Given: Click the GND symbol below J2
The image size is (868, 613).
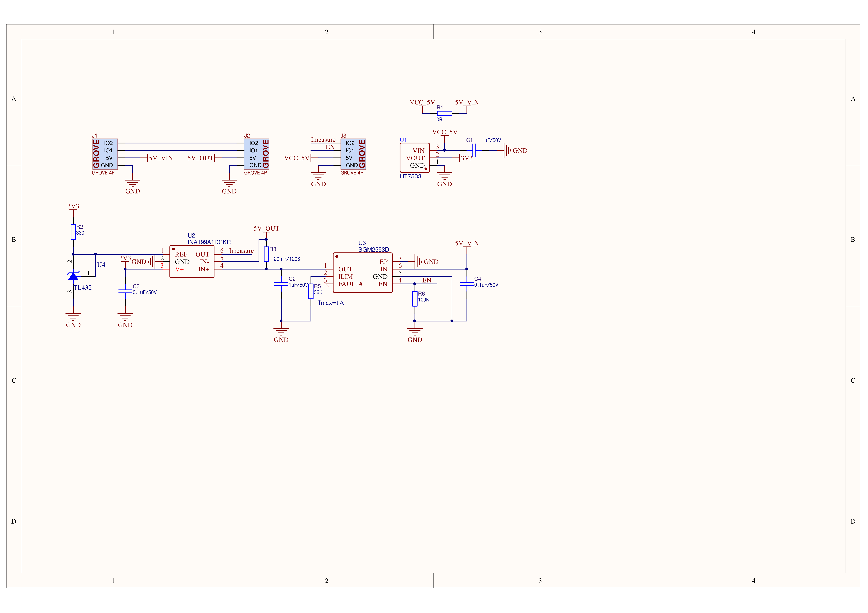Looking at the screenshot, I should tap(229, 184).
